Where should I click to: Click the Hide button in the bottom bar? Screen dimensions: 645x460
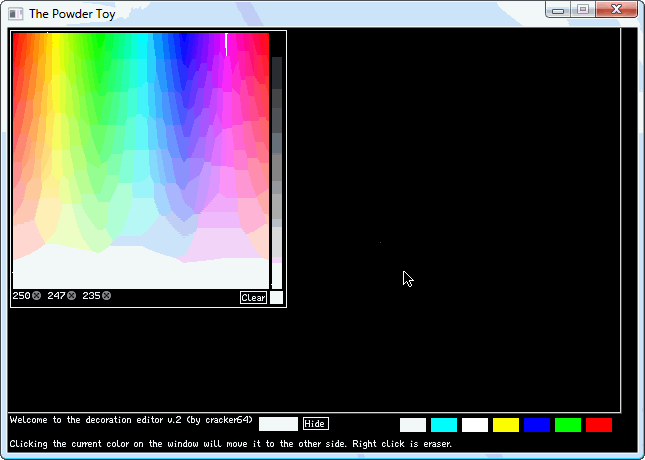pos(316,423)
